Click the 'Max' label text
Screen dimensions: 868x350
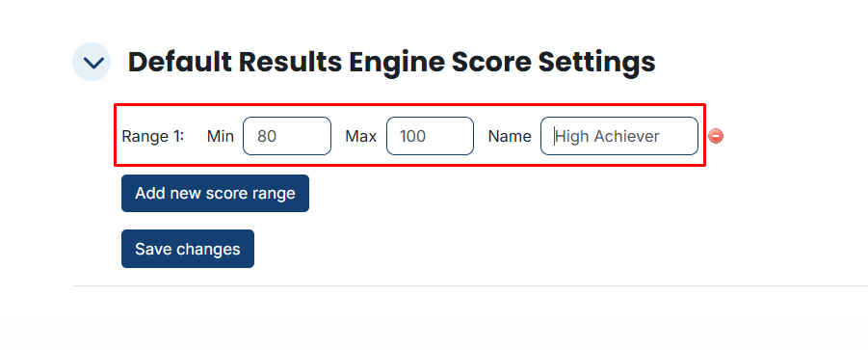click(361, 136)
